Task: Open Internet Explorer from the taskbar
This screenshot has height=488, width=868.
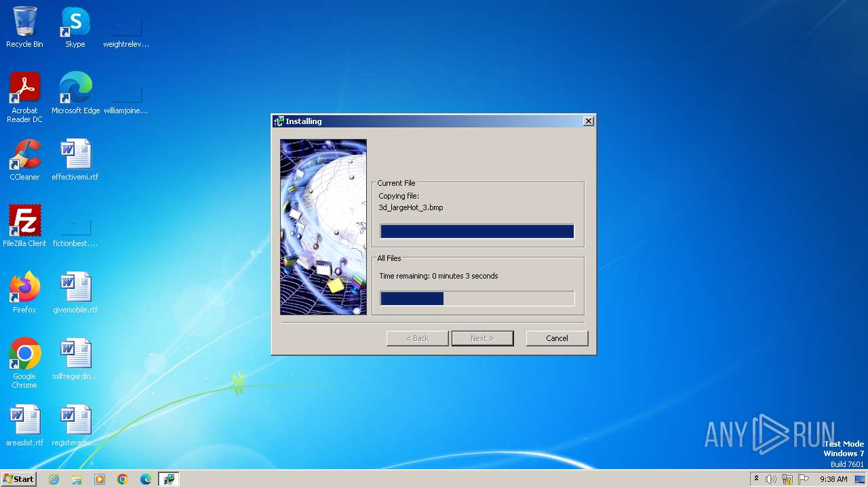Action: [x=54, y=479]
